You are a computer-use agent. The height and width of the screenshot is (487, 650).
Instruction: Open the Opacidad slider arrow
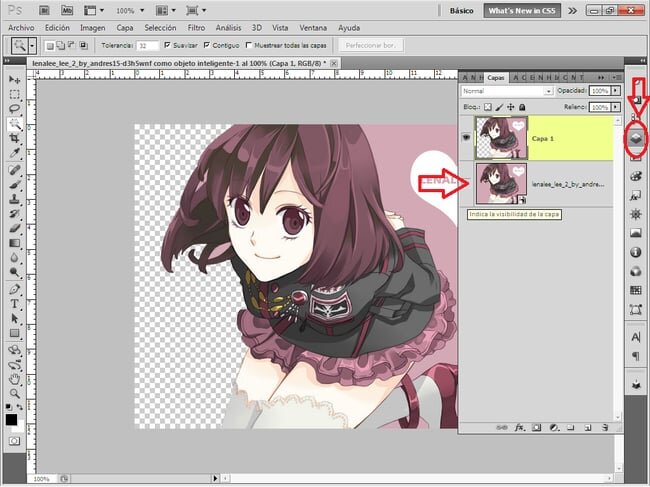pyautogui.click(x=616, y=90)
